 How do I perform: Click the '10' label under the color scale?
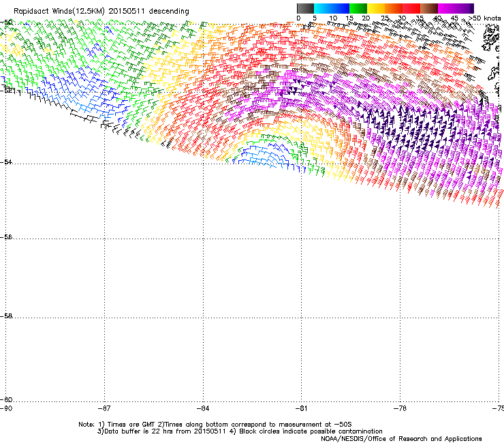coord(333,18)
